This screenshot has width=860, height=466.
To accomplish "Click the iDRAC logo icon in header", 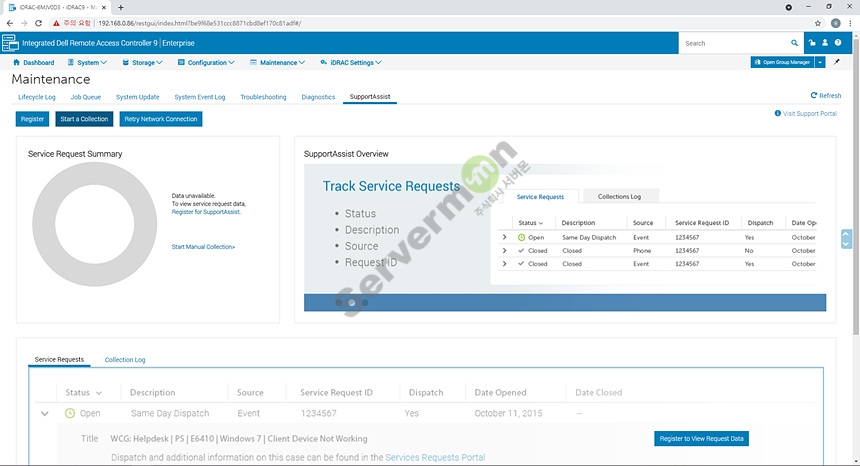I will coord(10,43).
